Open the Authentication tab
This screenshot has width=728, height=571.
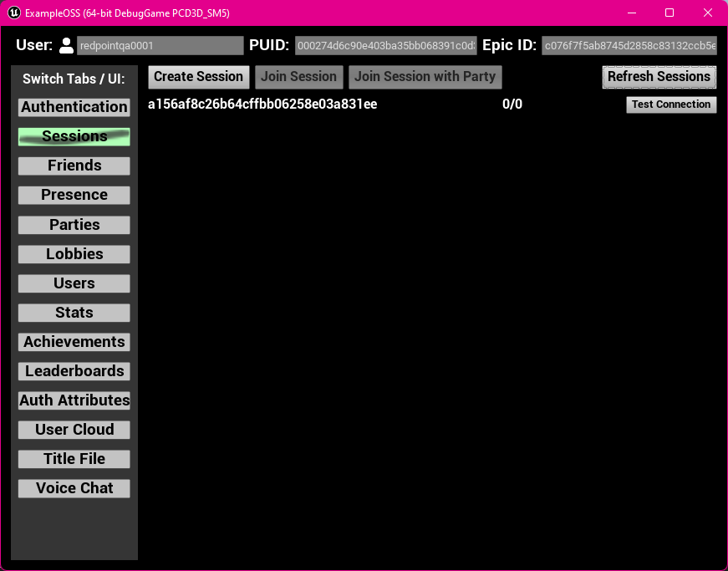click(x=74, y=107)
